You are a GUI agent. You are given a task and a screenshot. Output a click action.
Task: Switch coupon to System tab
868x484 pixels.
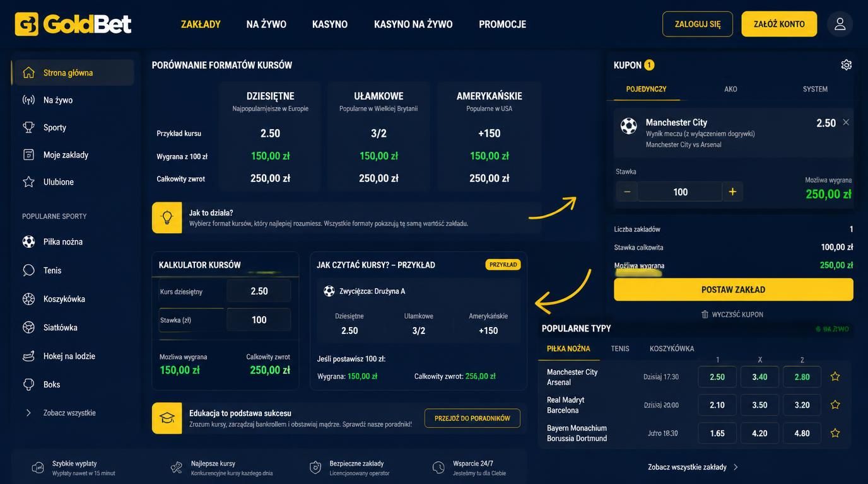(x=815, y=89)
